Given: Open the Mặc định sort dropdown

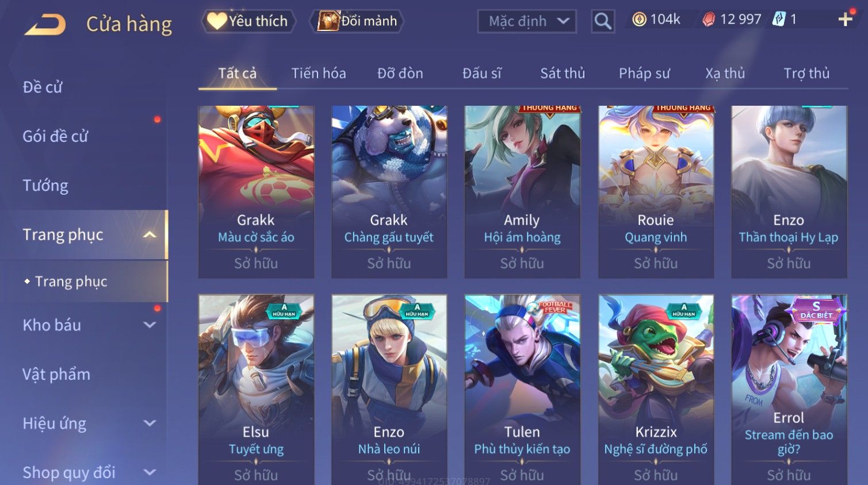Looking at the screenshot, I should pos(527,21).
